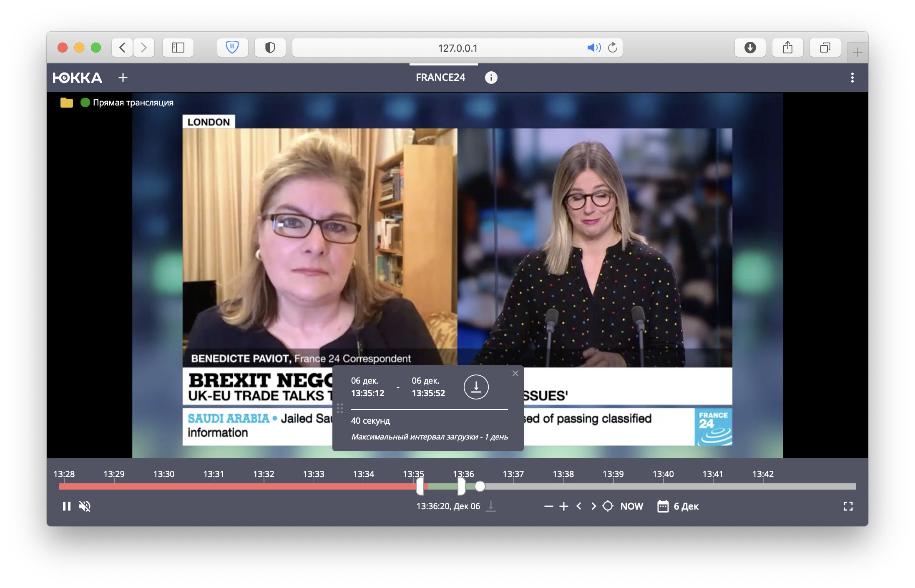Screen dimensions: 915x588
Task: Show the Safari tab overview
Action: point(825,48)
